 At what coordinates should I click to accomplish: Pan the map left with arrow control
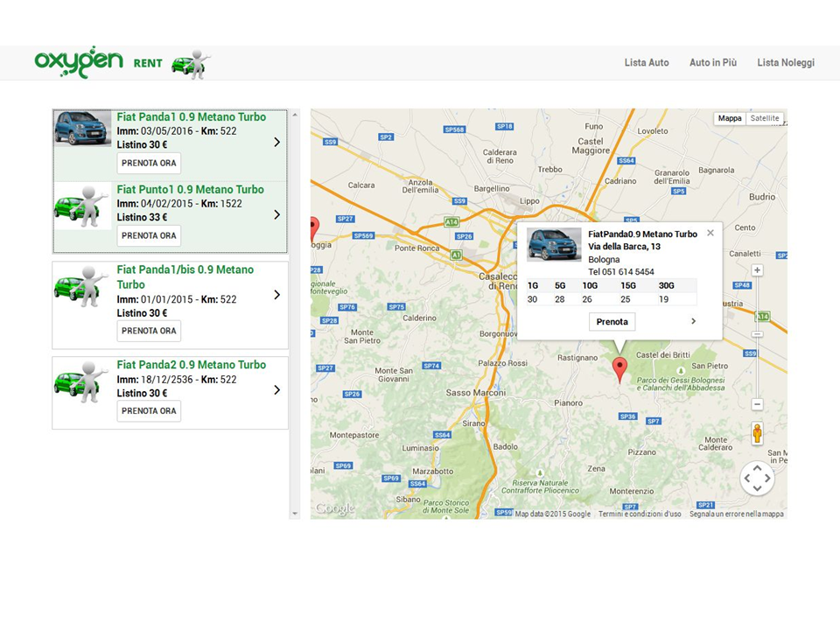point(747,478)
